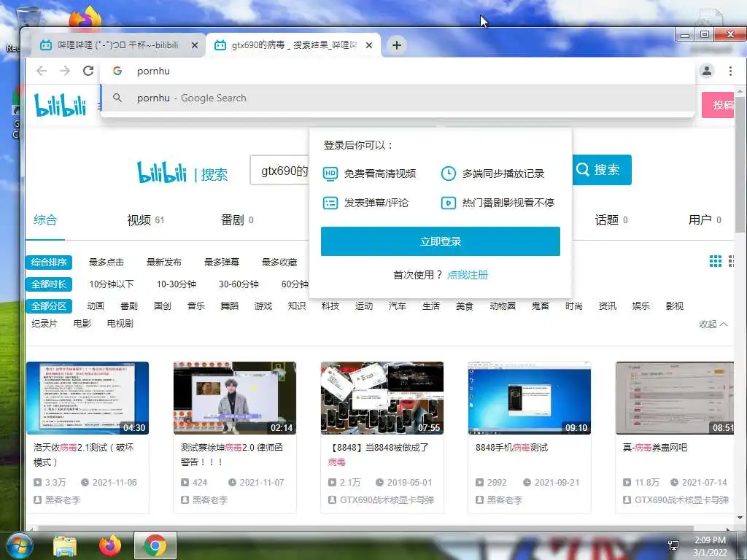
Task: Open a new tab with plus button
Action: click(396, 45)
